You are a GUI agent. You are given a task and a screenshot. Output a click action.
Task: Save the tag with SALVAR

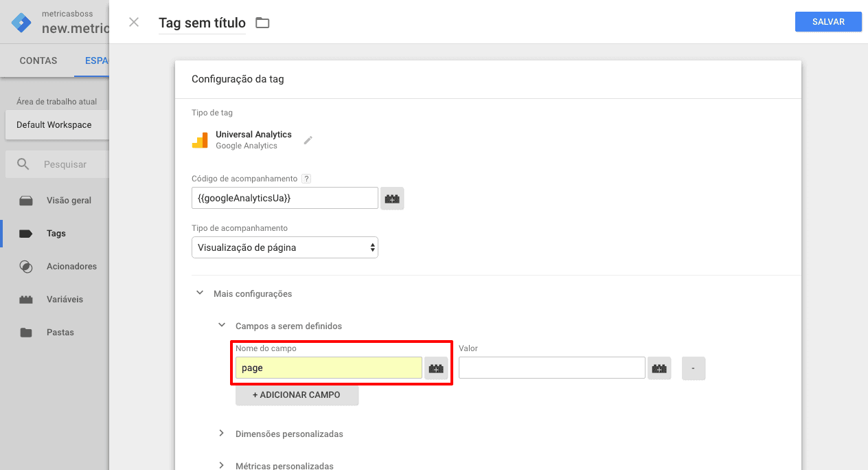(828, 21)
